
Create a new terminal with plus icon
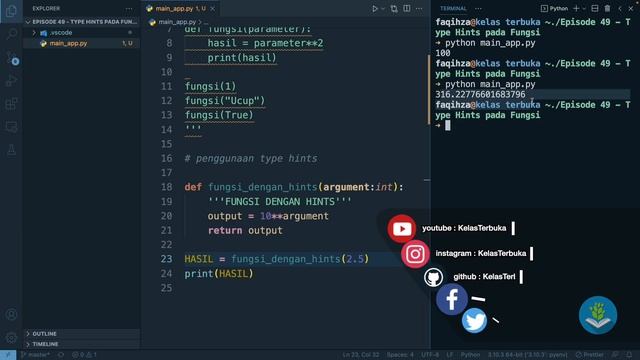[576, 9]
